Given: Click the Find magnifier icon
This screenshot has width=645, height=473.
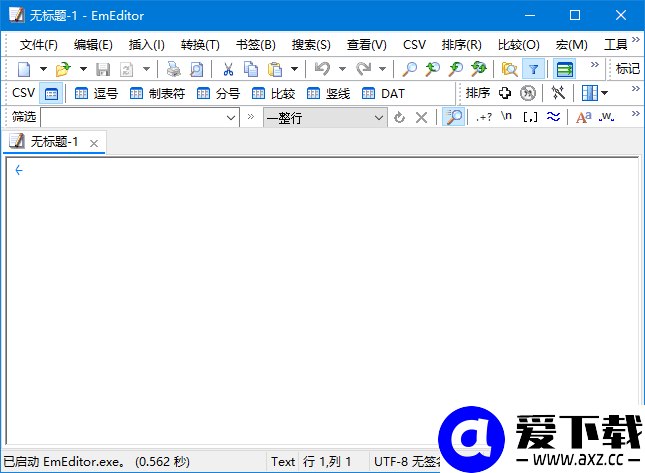Looking at the screenshot, I should [x=409, y=69].
